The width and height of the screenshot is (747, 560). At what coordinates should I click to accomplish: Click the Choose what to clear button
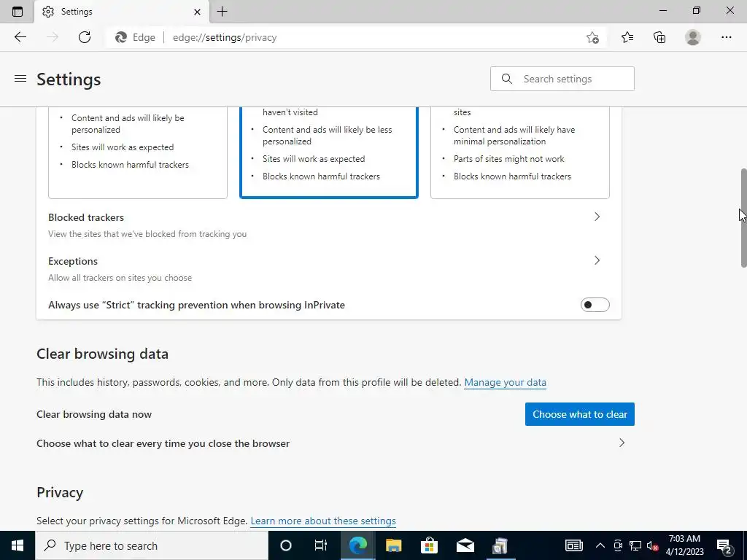(580, 414)
